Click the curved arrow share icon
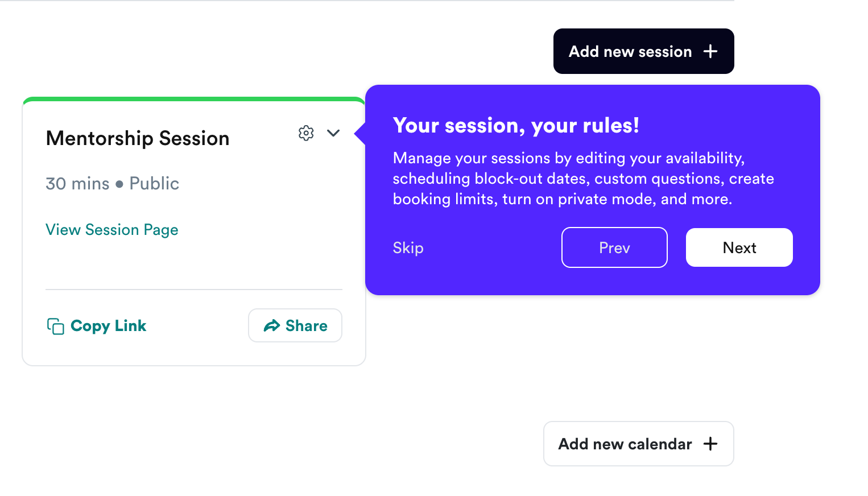Screen dimensions: 868x496 [272, 325]
